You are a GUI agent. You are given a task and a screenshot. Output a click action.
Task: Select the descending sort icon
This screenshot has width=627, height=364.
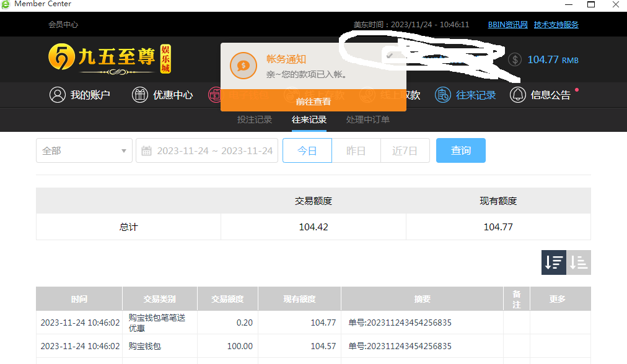554,262
